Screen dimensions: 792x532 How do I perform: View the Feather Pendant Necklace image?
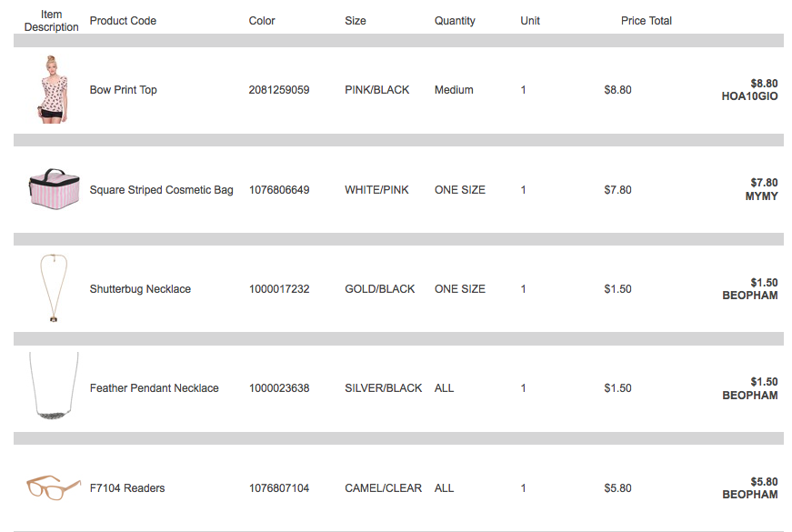(54, 386)
